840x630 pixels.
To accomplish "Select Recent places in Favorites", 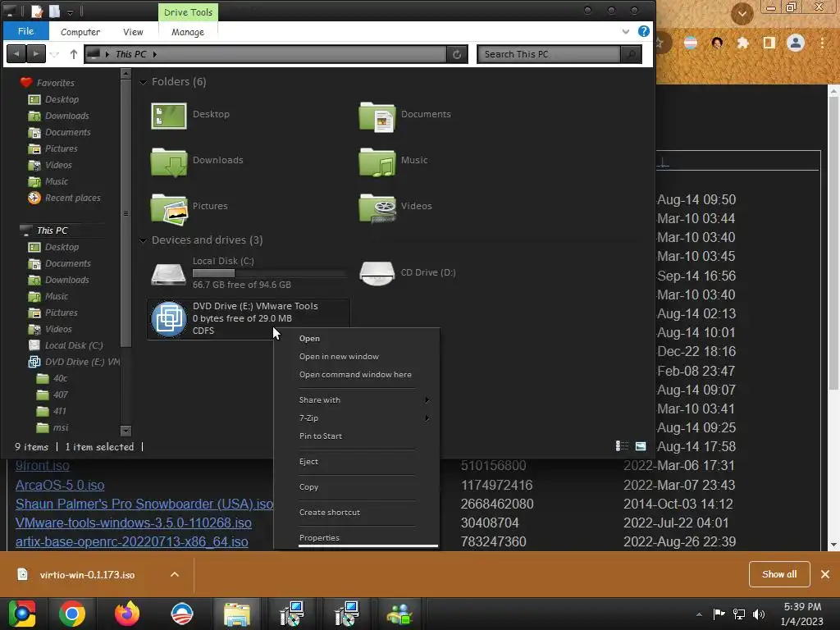I will tap(73, 199).
